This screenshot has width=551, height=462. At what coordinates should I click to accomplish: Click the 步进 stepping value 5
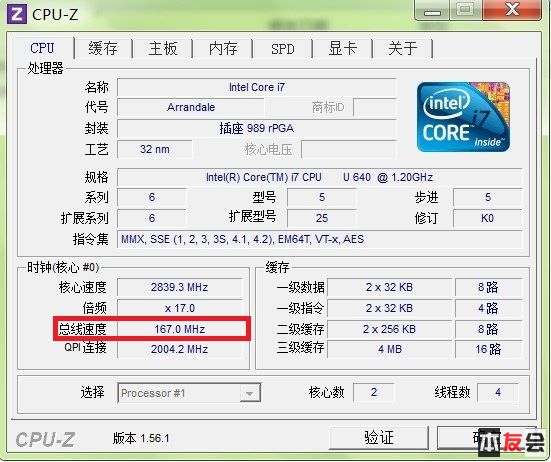(x=487, y=197)
